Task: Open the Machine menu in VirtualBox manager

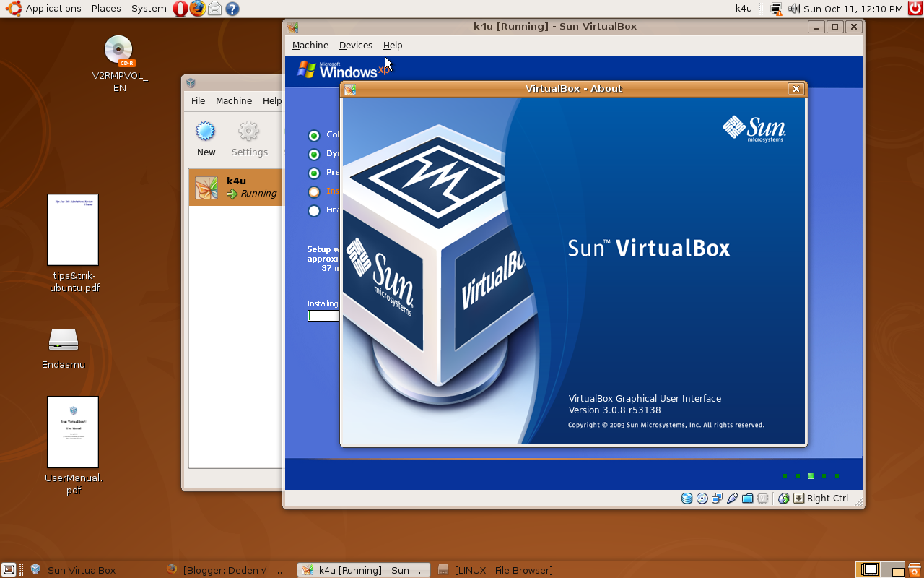Action: pos(234,101)
